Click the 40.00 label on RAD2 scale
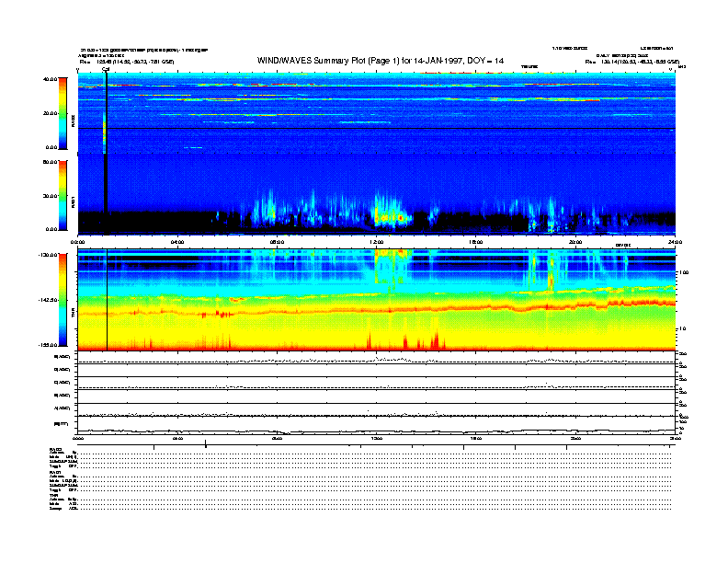The height and width of the screenshot is (563, 728). coord(50,79)
